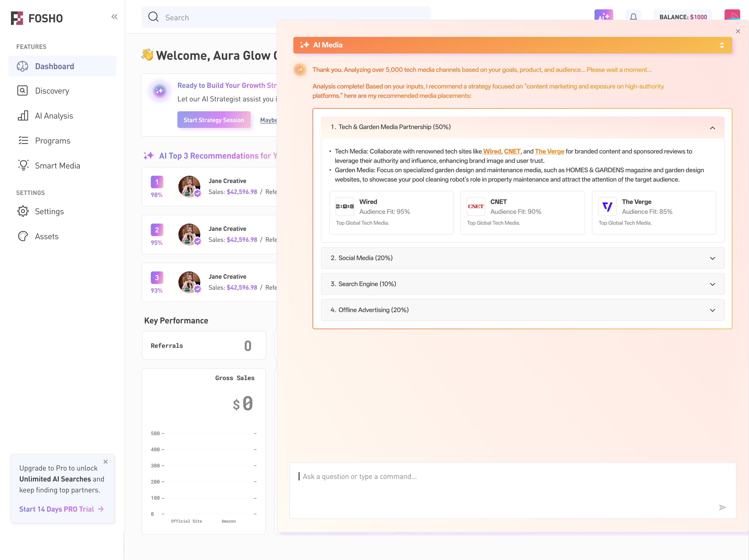Dismiss the Upgrade to Pro notice
The width and height of the screenshot is (749, 560).
pyautogui.click(x=106, y=462)
